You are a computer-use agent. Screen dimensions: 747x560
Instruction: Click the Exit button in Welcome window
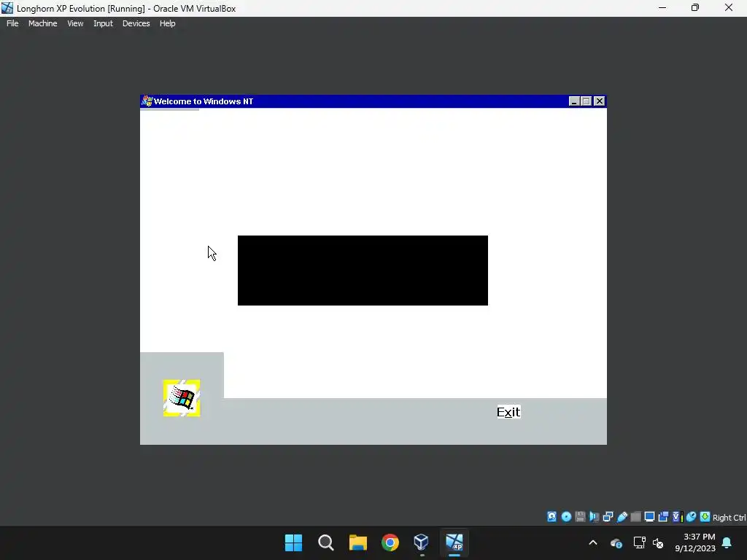coord(508,412)
